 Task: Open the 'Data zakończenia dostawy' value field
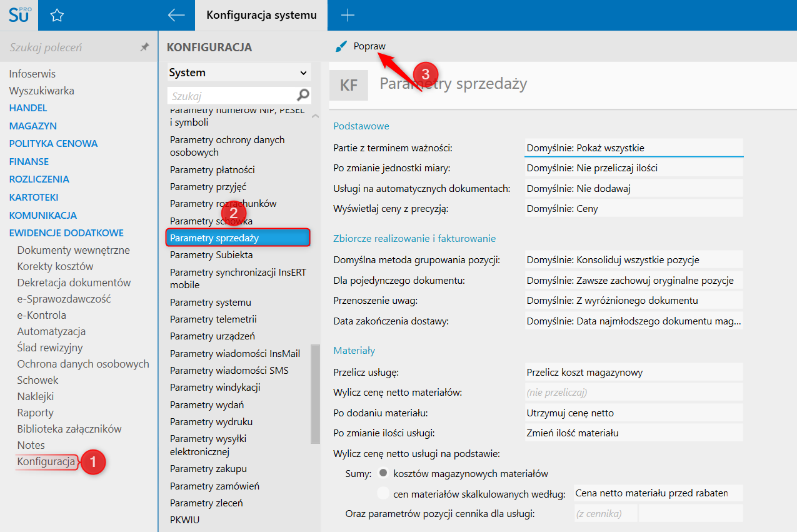634,321
